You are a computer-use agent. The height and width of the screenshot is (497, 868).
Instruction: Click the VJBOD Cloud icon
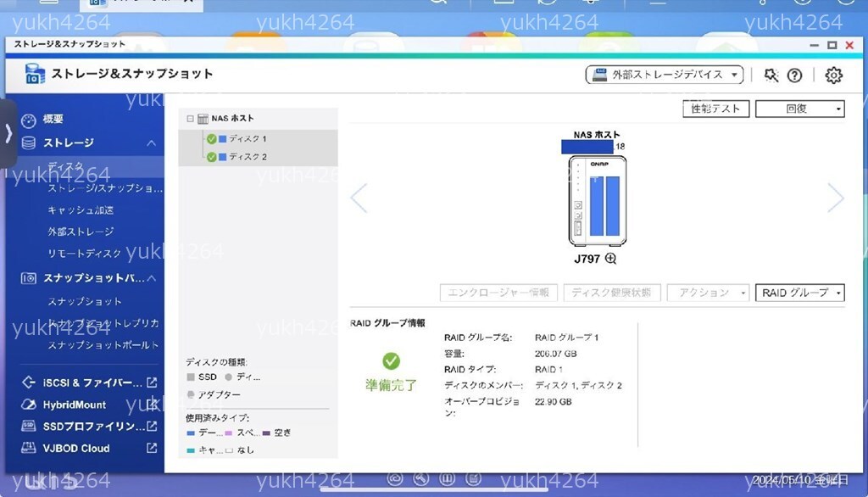(x=28, y=448)
